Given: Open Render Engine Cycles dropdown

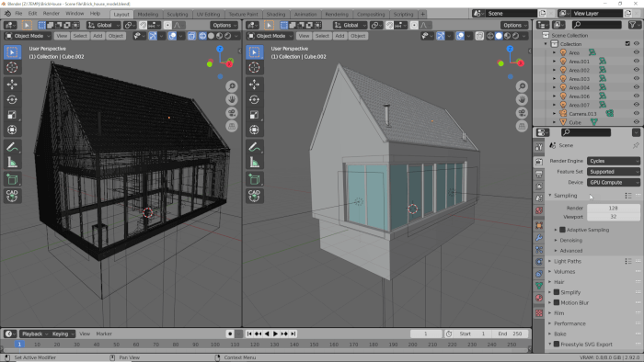Looking at the screenshot, I should pos(614,161).
